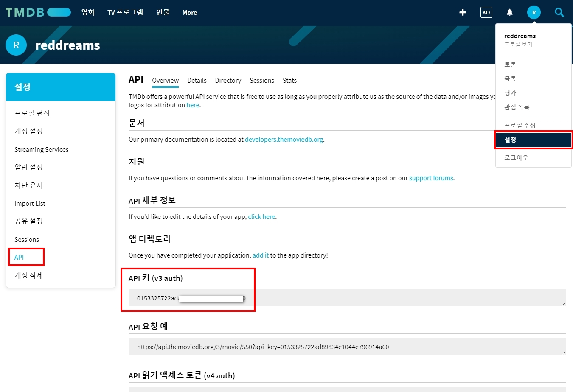Choose 설정 from user dropdown

click(x=534, y=140)
